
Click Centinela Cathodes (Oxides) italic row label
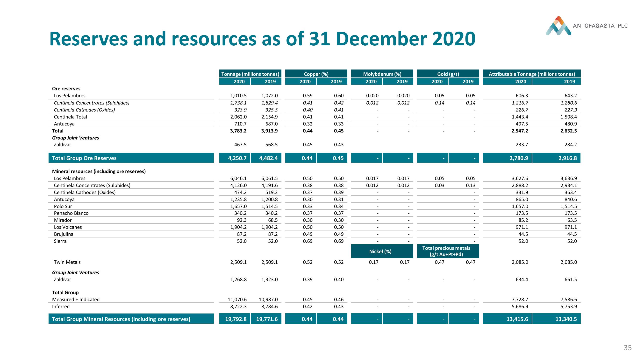84,110
